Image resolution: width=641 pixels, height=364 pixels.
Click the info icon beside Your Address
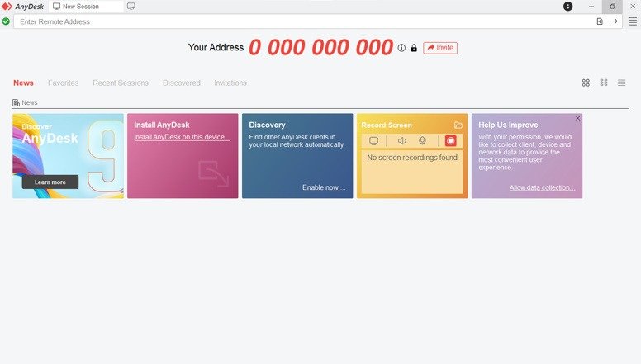[401, 48]
